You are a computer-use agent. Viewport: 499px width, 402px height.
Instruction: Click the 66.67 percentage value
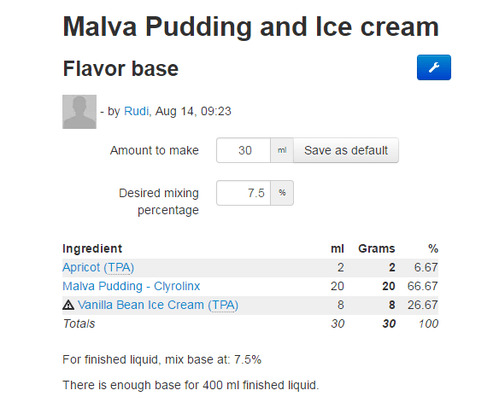click(x=422, y=286)
